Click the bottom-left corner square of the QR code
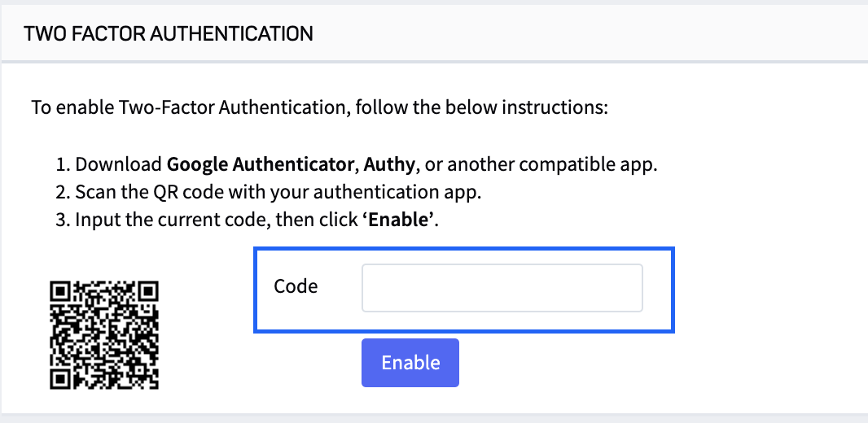 [x=60, y=378]
